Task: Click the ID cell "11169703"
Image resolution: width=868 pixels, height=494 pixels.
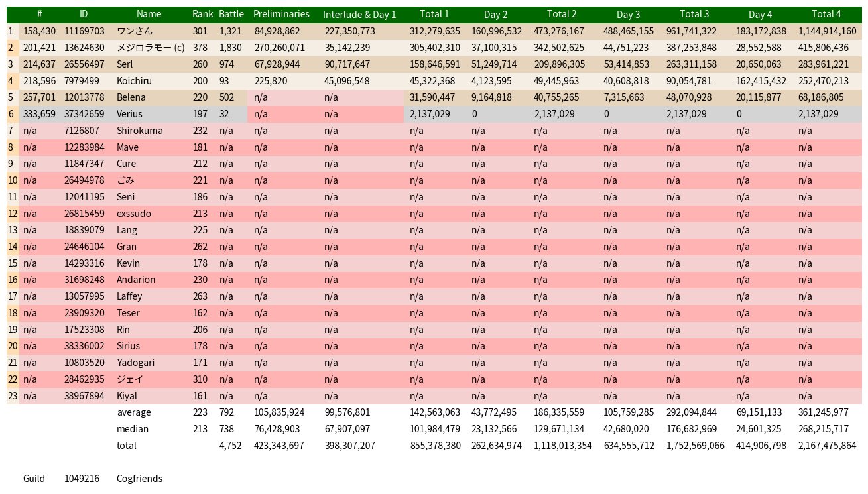Action: [84, 31]
